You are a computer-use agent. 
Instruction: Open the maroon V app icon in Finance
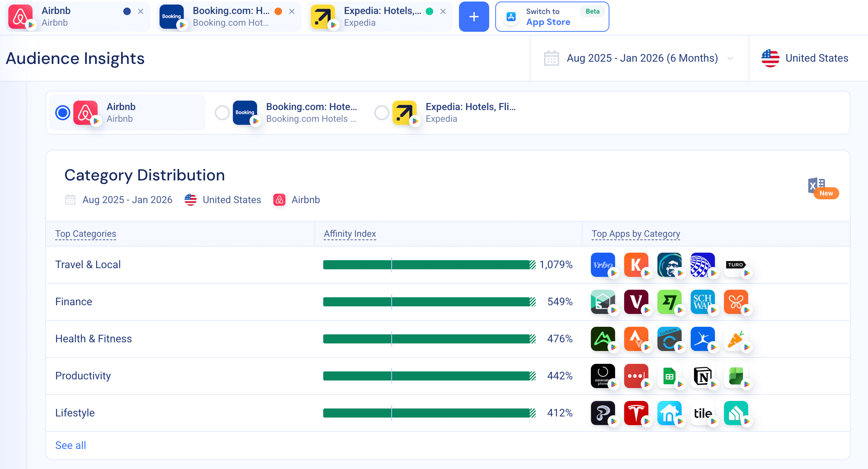636,302
